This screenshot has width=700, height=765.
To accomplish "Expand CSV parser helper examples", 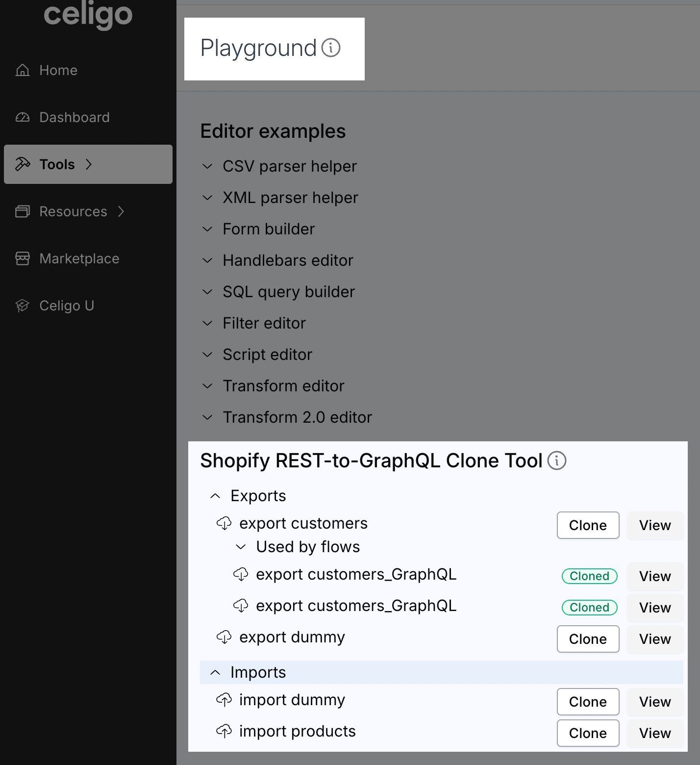I will pos(207,166).
